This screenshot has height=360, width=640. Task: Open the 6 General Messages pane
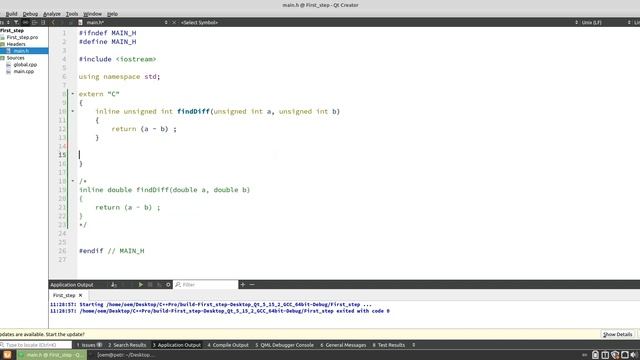(x=343, y=345)
